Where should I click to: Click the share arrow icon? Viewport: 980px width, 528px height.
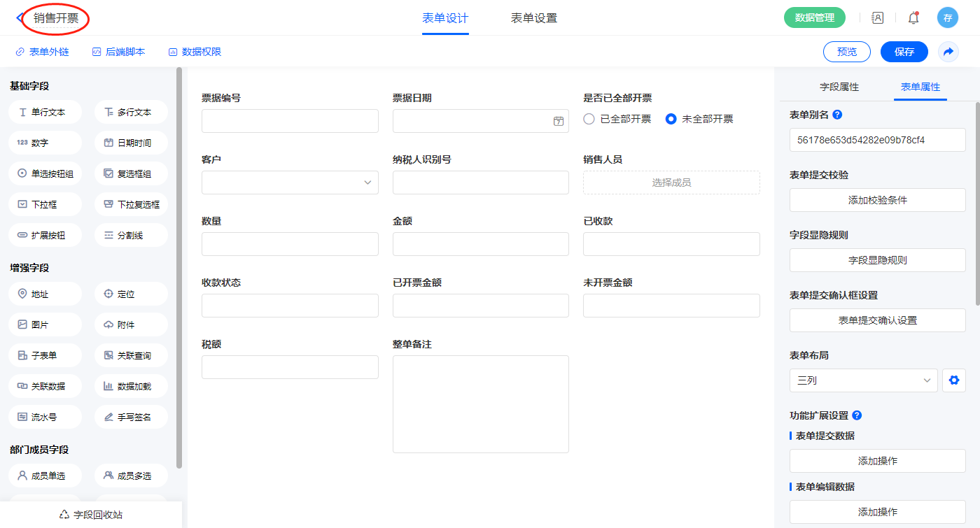[x=948, y=52]
